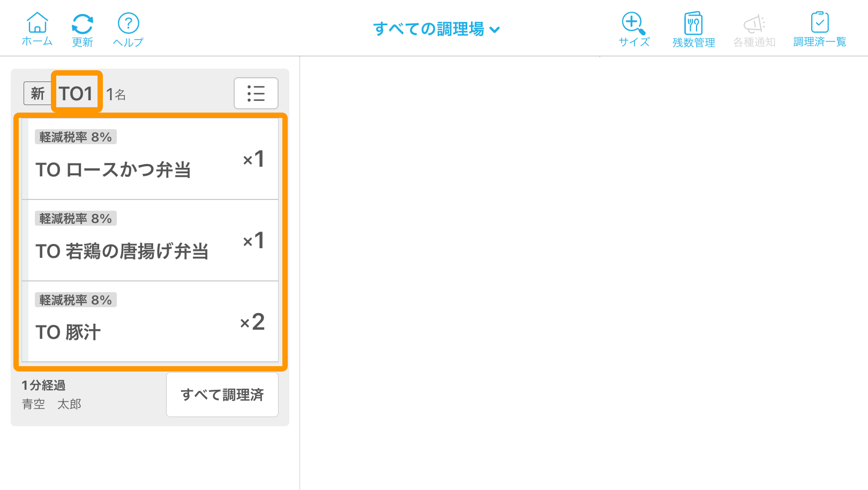This screenshot has height=490, width=868.
Task: Open the すべての調理場 kitchen selector dropdown
Action: pos(435,28)
